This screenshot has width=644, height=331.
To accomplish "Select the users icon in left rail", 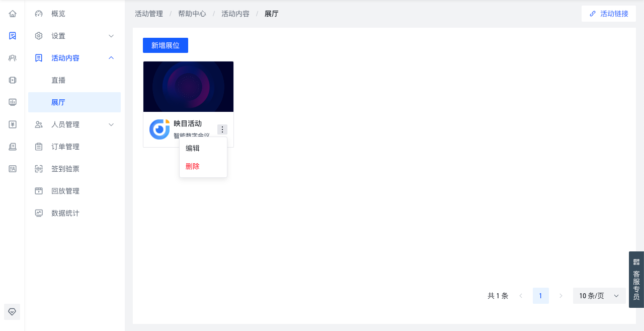I will (13, 58).
